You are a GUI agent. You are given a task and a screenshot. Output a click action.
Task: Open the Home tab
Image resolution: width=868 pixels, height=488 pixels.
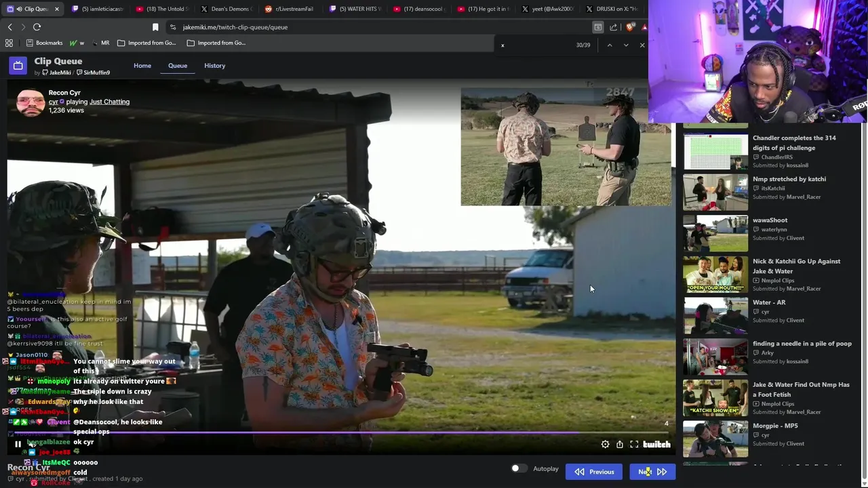[142, 66]
